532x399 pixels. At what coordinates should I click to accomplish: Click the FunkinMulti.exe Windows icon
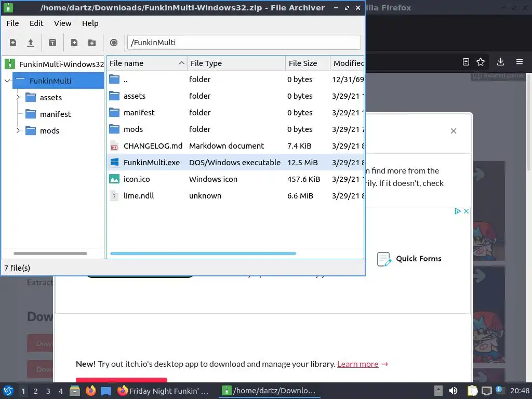[x=114, y=162]
